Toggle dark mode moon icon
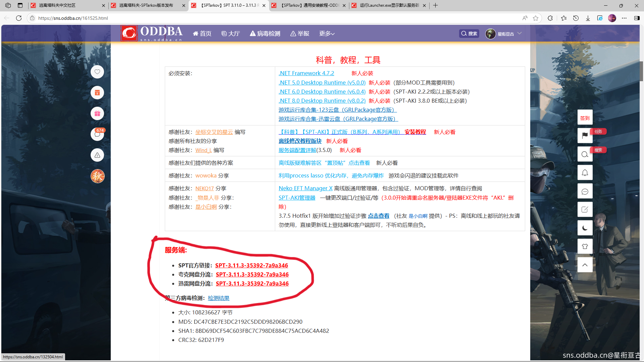This screenshot has width=644, height=362. pos(585,228)
